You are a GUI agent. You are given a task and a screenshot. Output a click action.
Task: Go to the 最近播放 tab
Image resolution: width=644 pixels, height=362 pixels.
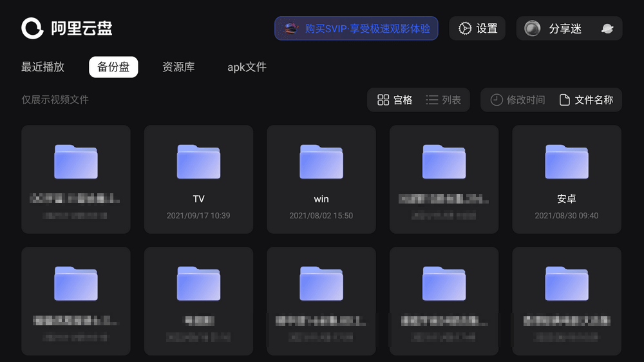coord(43,67)
